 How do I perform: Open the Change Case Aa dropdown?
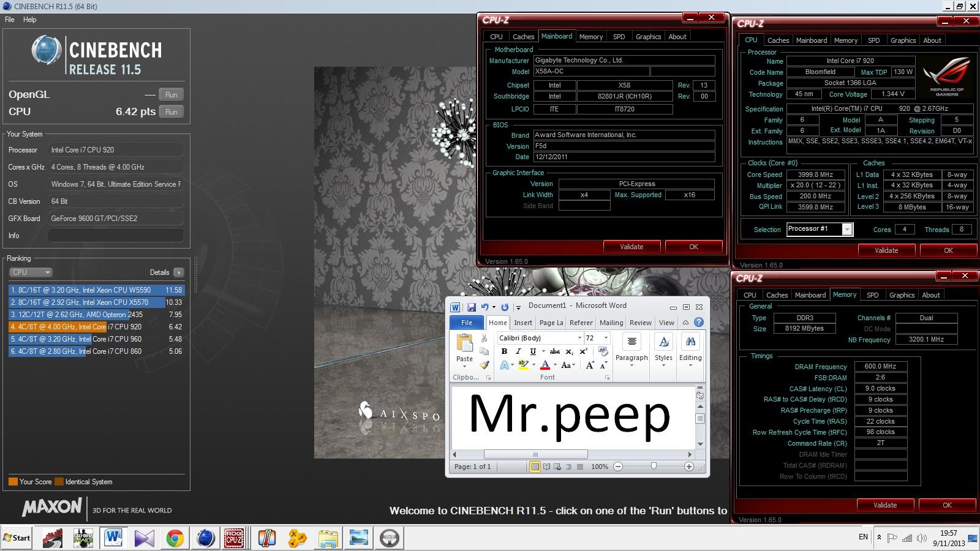point(568,365)
